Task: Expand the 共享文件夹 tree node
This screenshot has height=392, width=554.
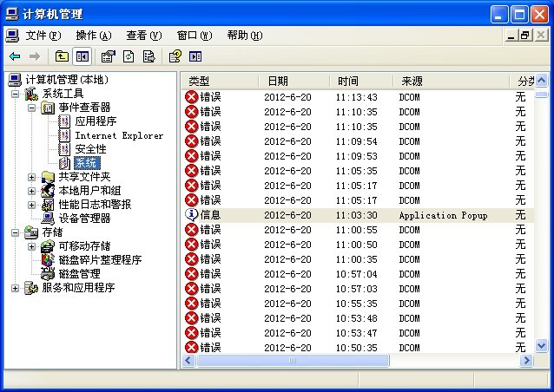Action: tap(32, 177)
